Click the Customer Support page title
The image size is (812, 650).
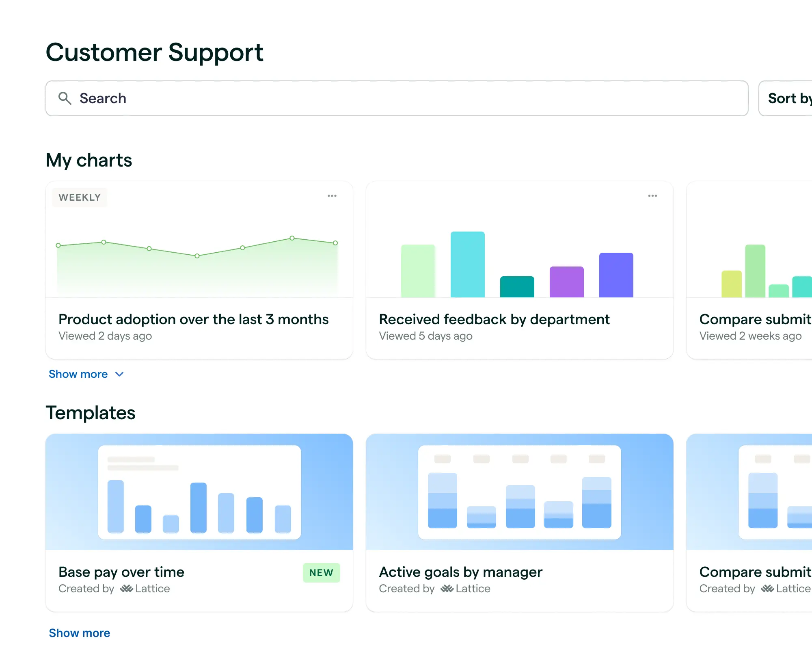point(154,52)
